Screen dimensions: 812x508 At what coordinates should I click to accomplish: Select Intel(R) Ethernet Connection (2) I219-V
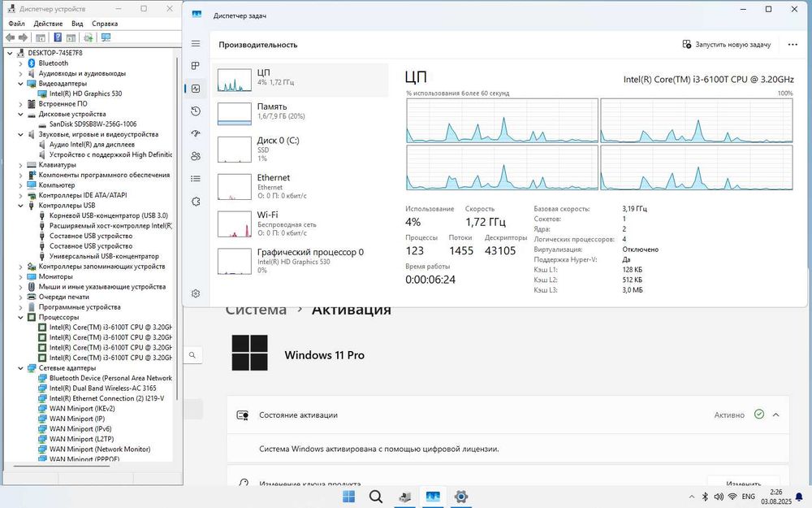coord(106,398)
